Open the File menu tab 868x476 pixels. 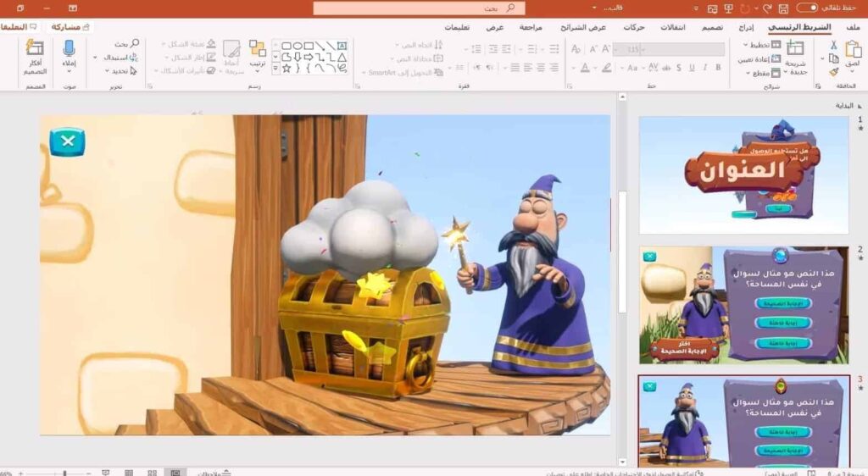853,27
